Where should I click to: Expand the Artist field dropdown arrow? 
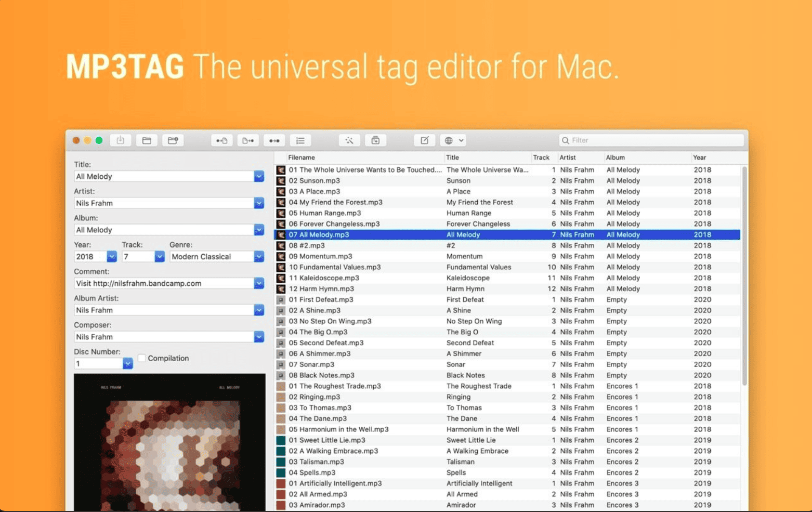point(259,203)
